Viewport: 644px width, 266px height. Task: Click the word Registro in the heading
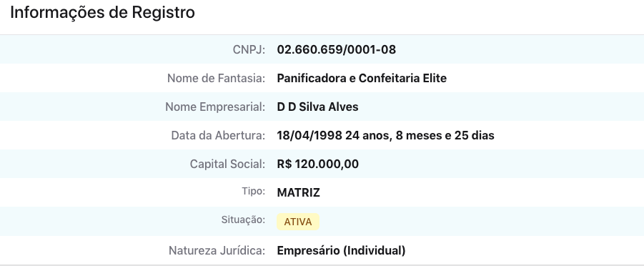tap(163, 13)
